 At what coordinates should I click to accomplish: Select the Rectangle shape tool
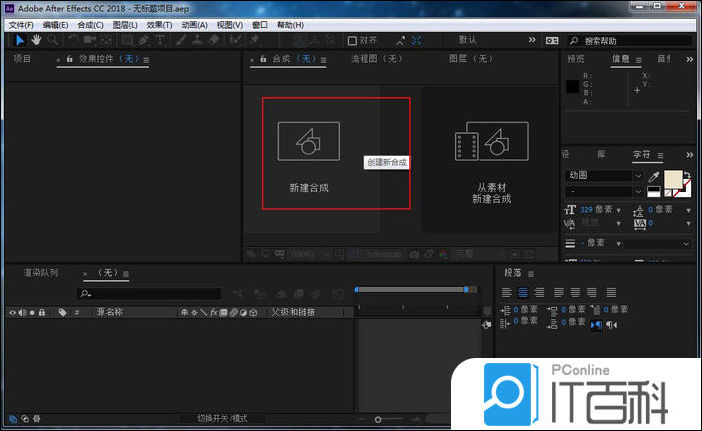pos(127,40)
